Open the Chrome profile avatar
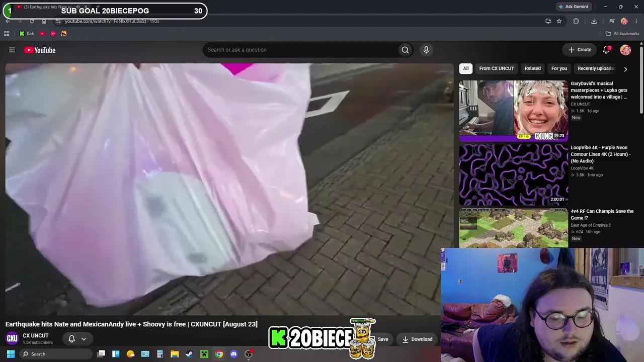This screenshot has width=644, height=362. click(x=624, y=21)
